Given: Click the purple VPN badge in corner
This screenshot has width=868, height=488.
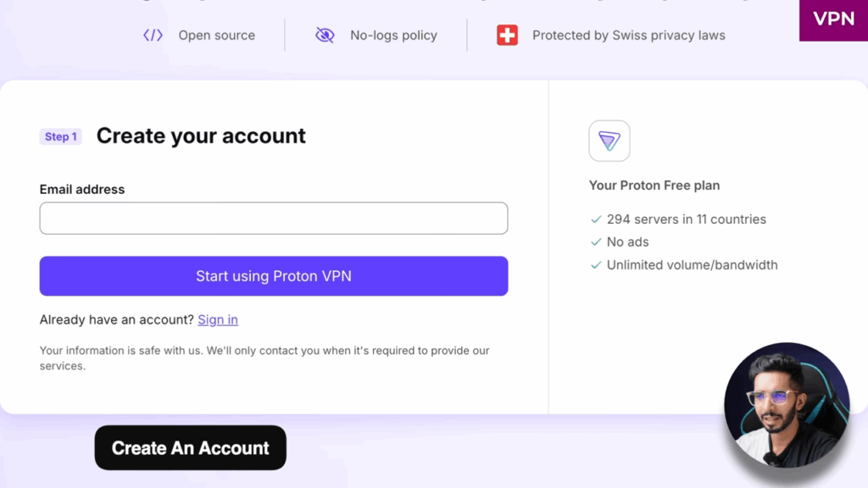Looking at the screenshot, I should pyautogui.click(x=833, y=19).
